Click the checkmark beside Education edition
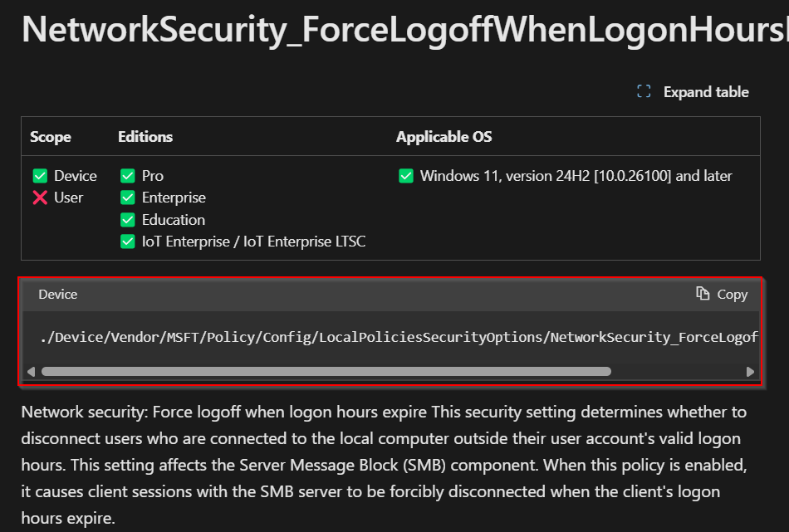Image resolution: width=789 pixels, height=532 pixels. (x=127, y=219)
